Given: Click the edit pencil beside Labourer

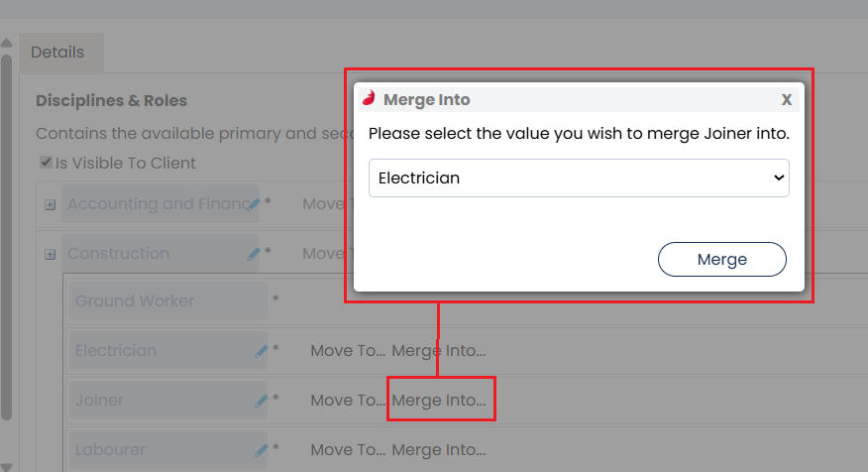Looking at the screenshot, I should tap(262, 450).
